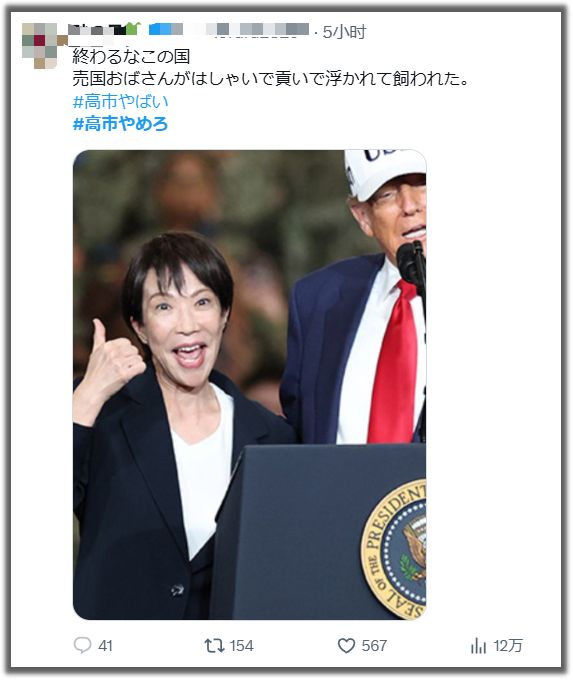Click the reply speech bubble icon
Viewport: 573px width, 680px height.
coord(82,645)
